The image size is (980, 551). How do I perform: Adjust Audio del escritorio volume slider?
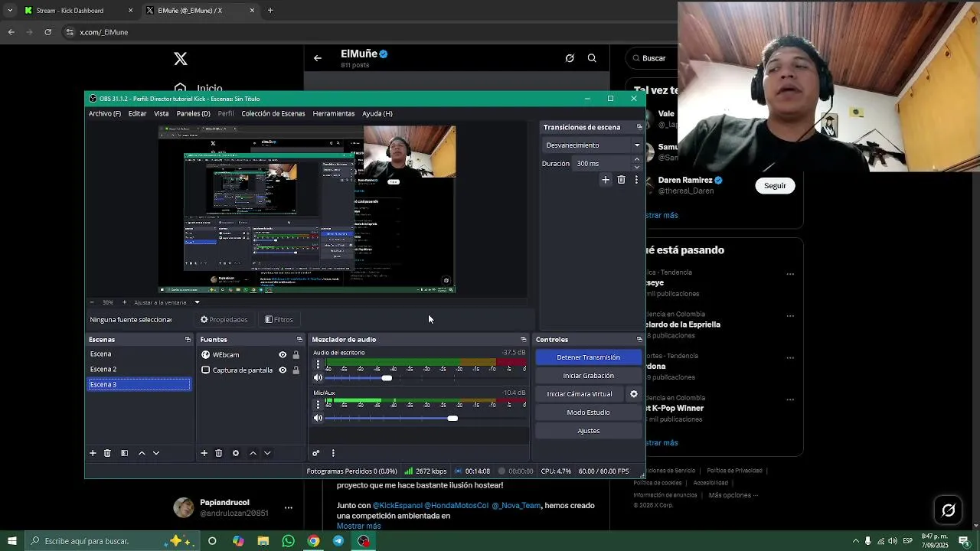click(x=387, y=378)
